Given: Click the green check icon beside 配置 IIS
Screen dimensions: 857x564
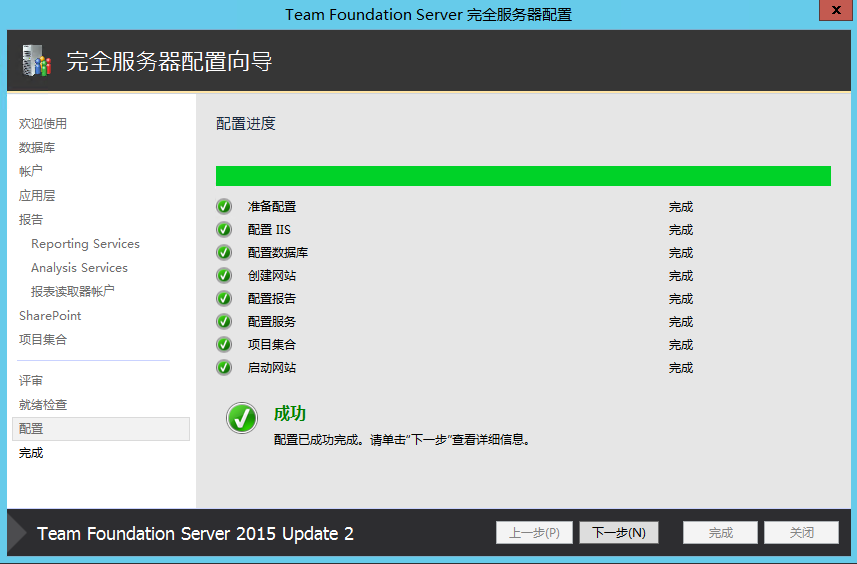Looking at the screenshot, I should pyautogui.click(x=224, y=229).
